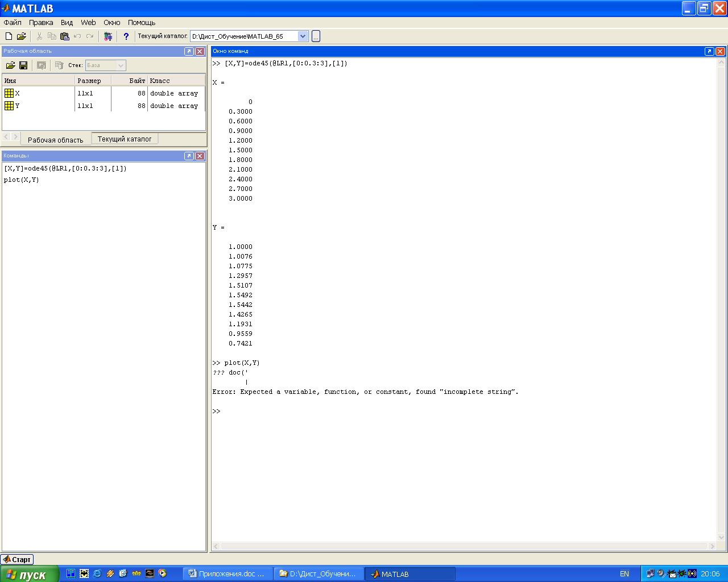Sort workspace by the Размер column header
This screenshot has width=728, height=582.
pyautogui.click(x=93, y=81)
